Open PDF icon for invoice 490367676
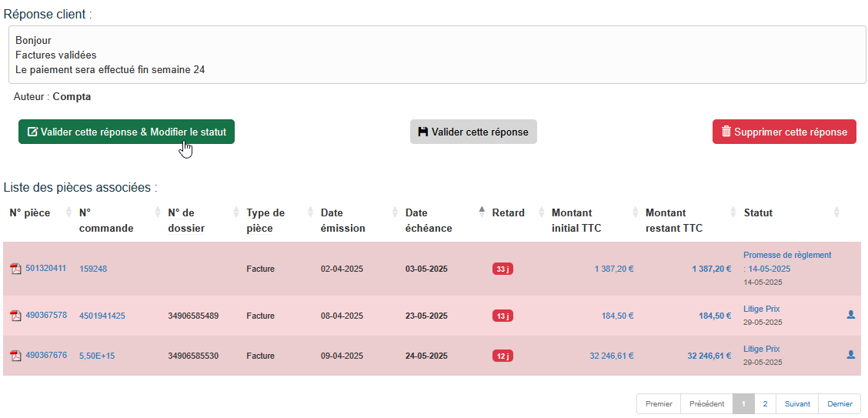This screenshot has width=868, height=418. pyautogui.click(x=15, y=356)
